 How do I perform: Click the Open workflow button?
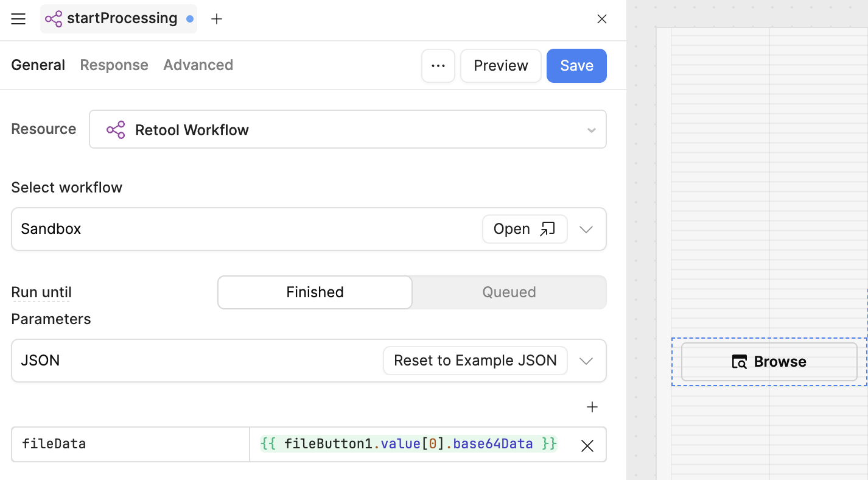525,229
